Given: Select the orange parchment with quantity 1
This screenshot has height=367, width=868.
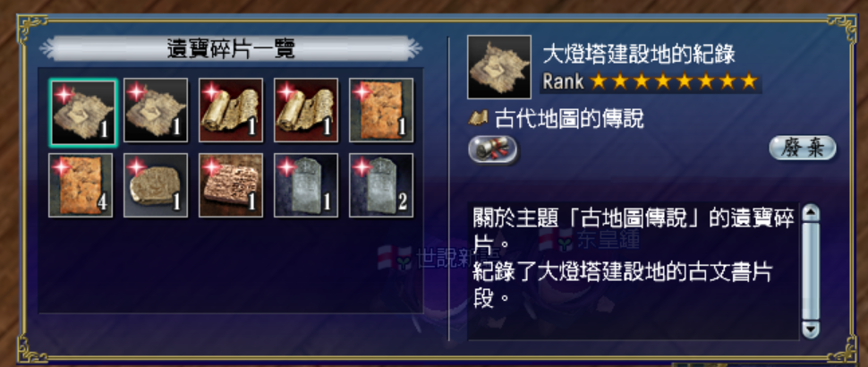Looking at the screenshot, I should coord(381,110).
